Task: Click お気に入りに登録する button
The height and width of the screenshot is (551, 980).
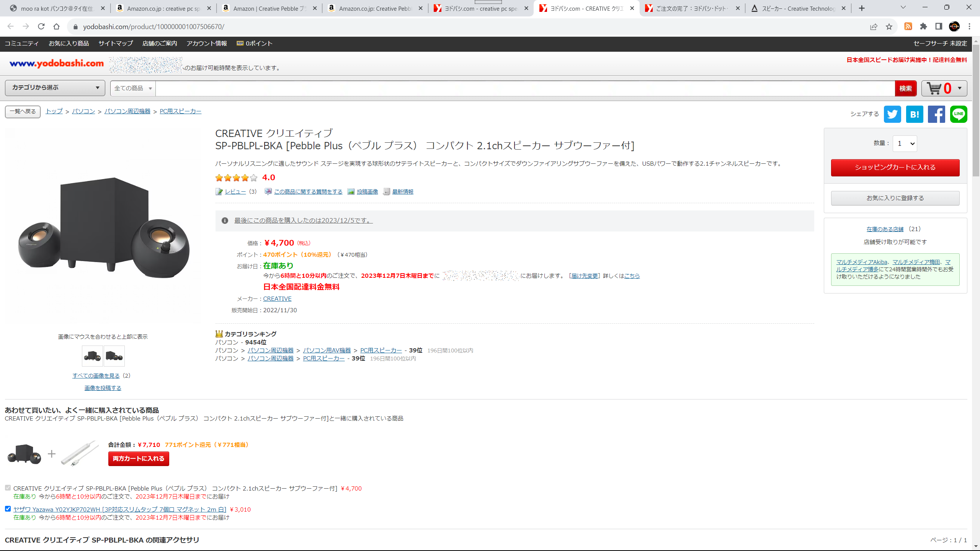Action: pos(895,198)
